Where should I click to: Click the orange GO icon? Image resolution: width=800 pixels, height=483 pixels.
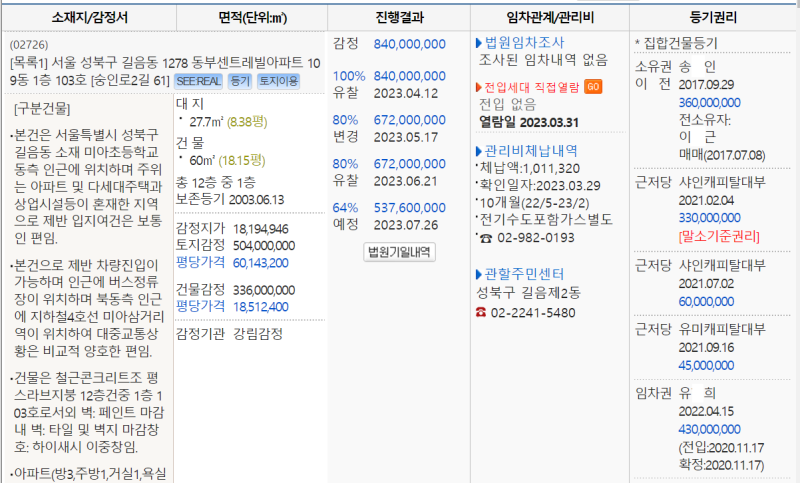593,87
